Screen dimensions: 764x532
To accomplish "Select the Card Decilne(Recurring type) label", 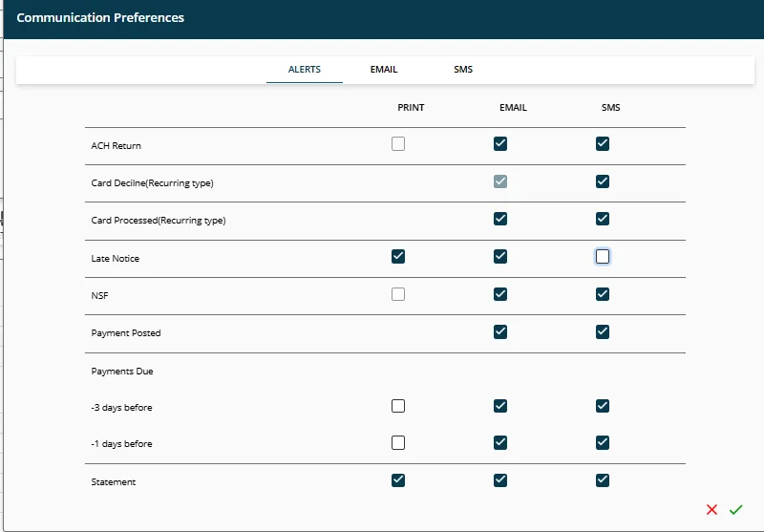I will [152, 183].
